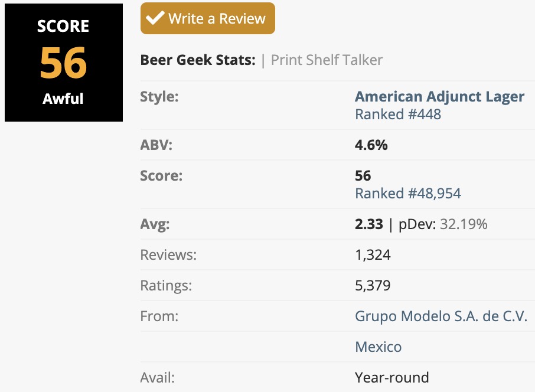Click the orange 56 in the black score box

[63, 63]
